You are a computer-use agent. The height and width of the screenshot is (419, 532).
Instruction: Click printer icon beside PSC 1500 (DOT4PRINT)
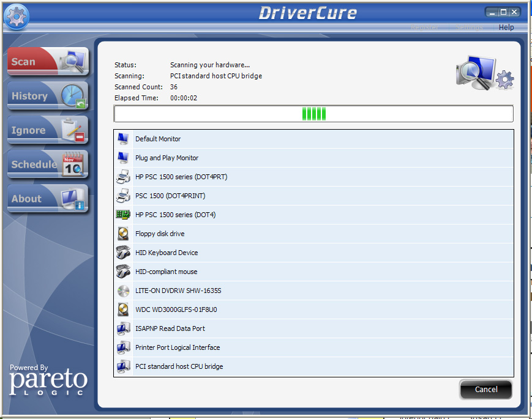coord(123,196)
